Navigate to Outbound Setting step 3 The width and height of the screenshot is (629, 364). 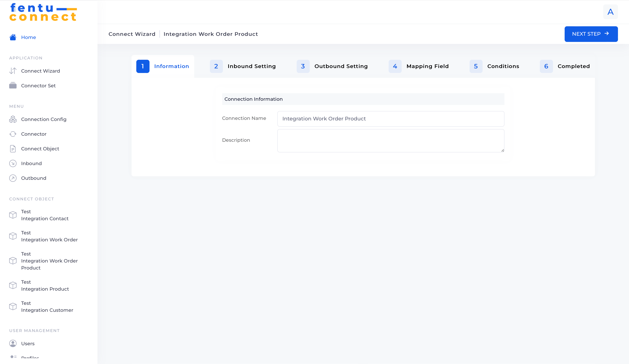point(341,66)
